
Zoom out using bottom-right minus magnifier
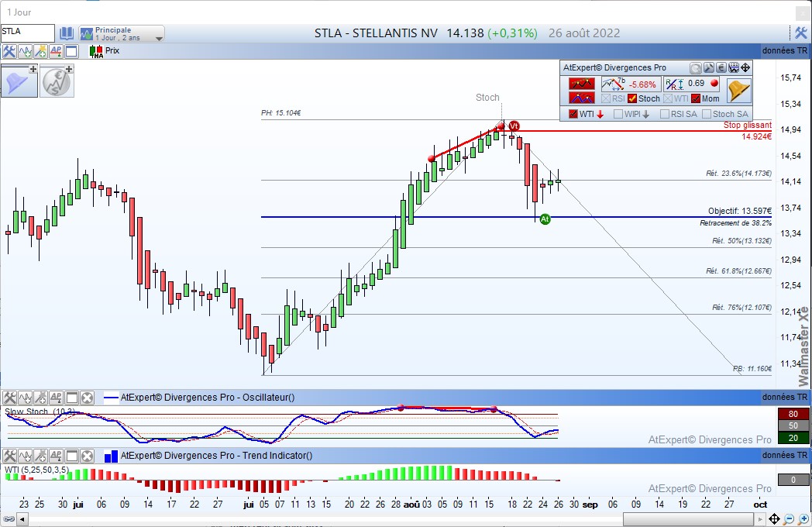pyautogui.click(x=789, y=518)
